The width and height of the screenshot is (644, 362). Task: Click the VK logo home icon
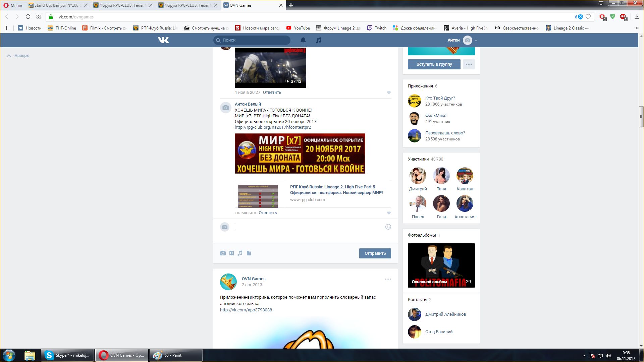pos(163,40)
